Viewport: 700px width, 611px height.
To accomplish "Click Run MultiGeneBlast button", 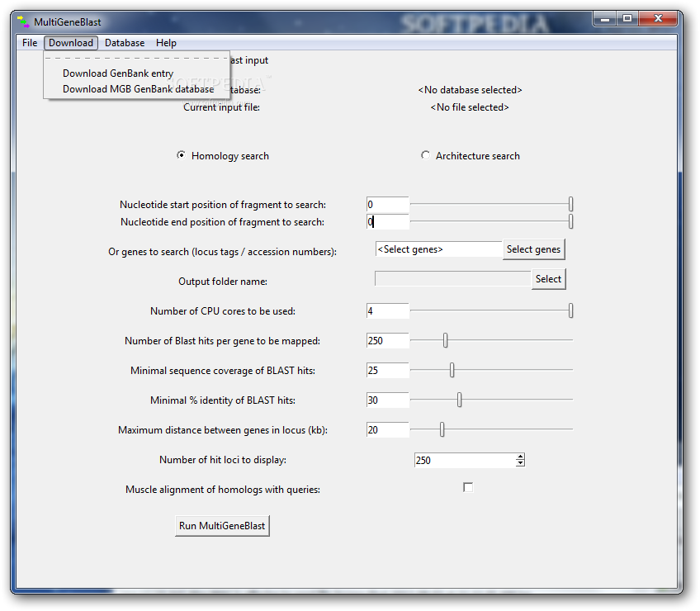I will click(222, 526).
